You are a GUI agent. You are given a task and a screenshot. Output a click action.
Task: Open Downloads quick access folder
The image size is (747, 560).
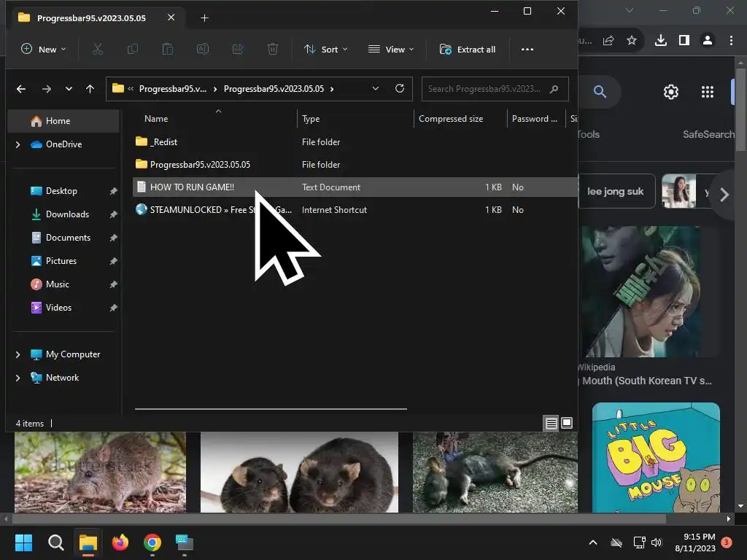coord(67,214)
